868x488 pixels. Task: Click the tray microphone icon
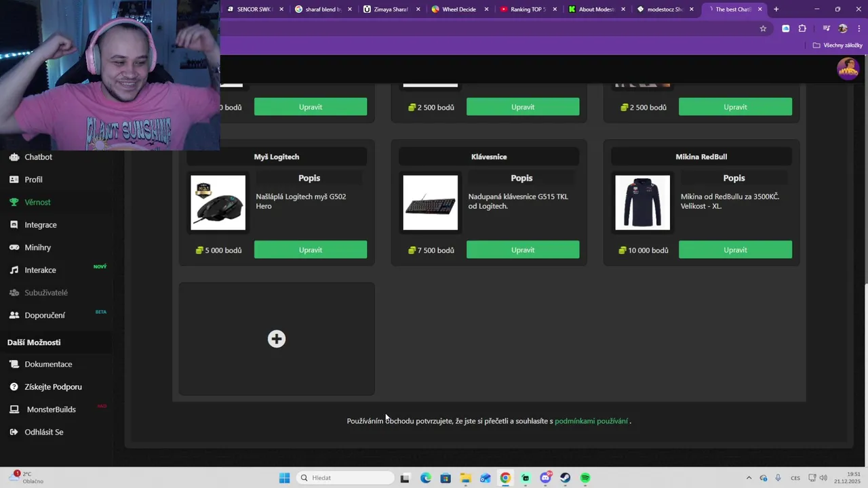click(778, 478)
